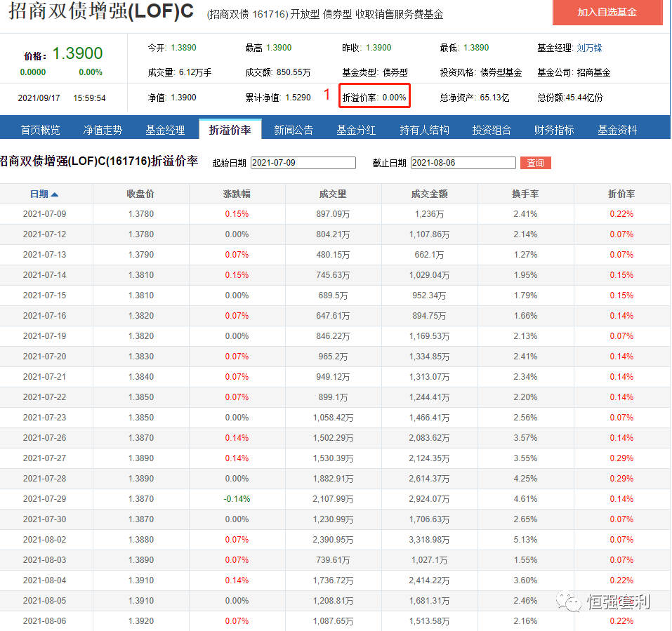Screen dimensions: 672x631
Task: Focus the 截止日期 end date field
Action: (x=463, y=163)
